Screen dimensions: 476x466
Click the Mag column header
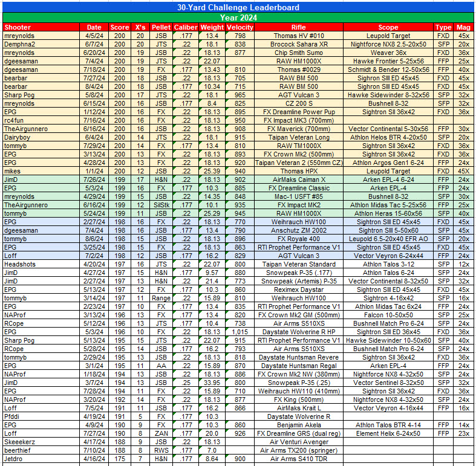point(463,27)
